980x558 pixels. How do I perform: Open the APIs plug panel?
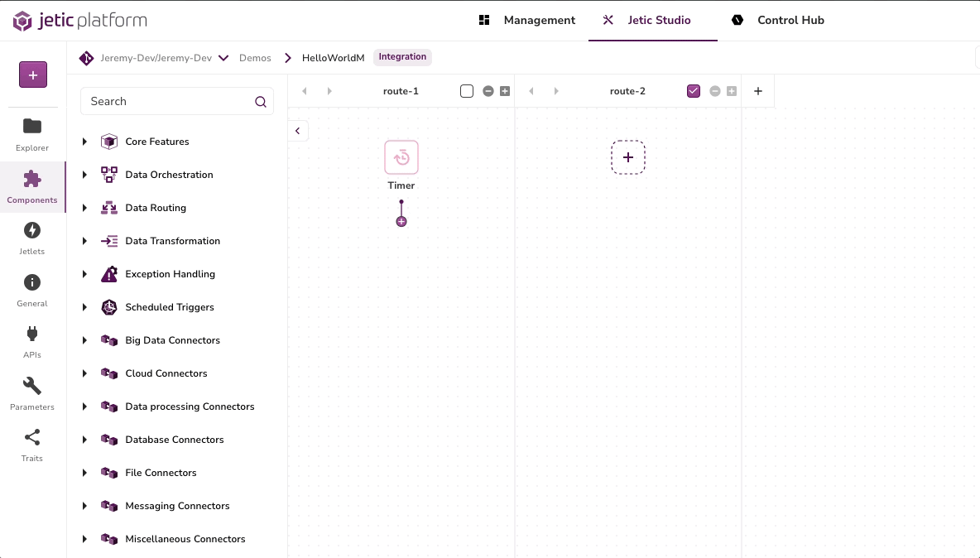32,342
